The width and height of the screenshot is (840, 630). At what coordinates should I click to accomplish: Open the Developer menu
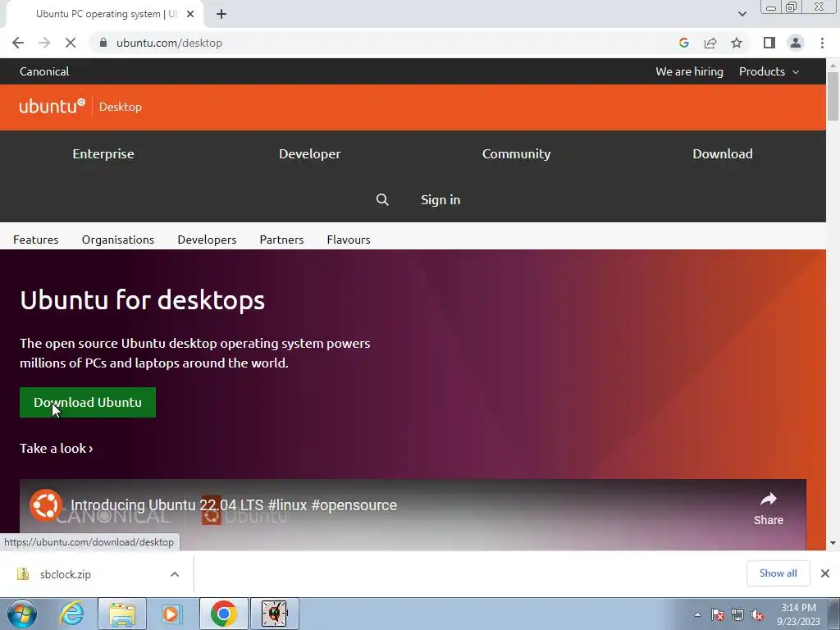309,153
